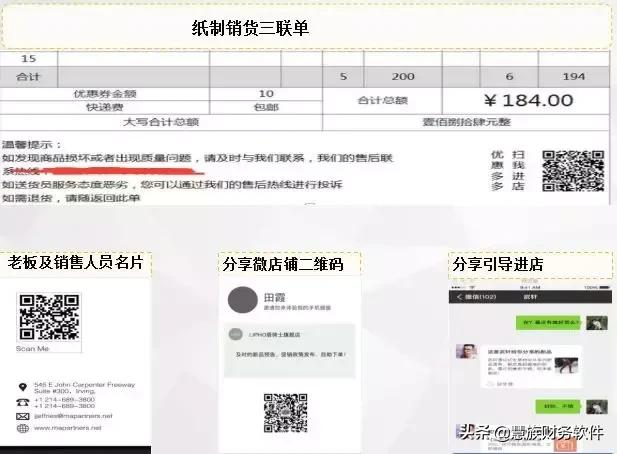Tap the sender avatar beside first green bubble
The width and height of the screenshot is (617, 454).
[x=597, y=323]
